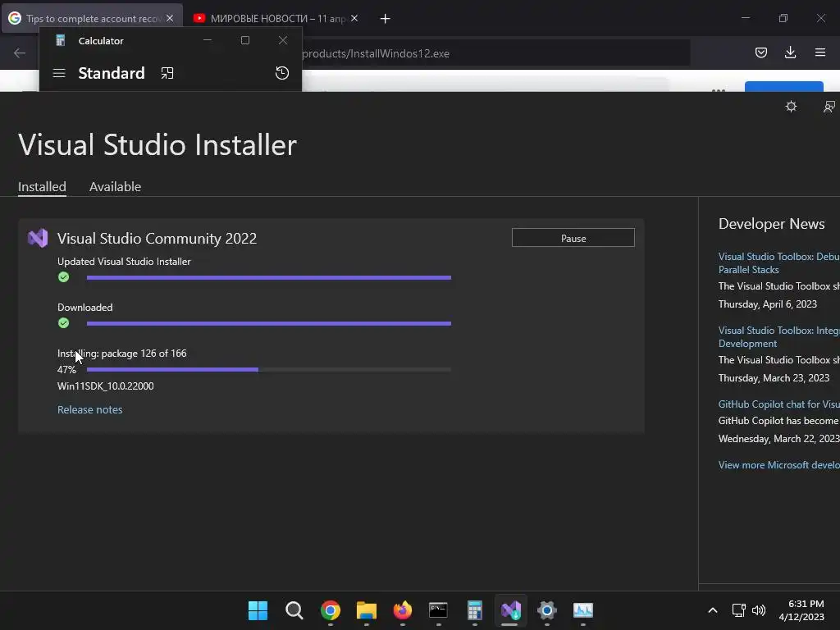Open the Visual Studio Toolbox Development article
840x630 pixels.
coord(779,337)
